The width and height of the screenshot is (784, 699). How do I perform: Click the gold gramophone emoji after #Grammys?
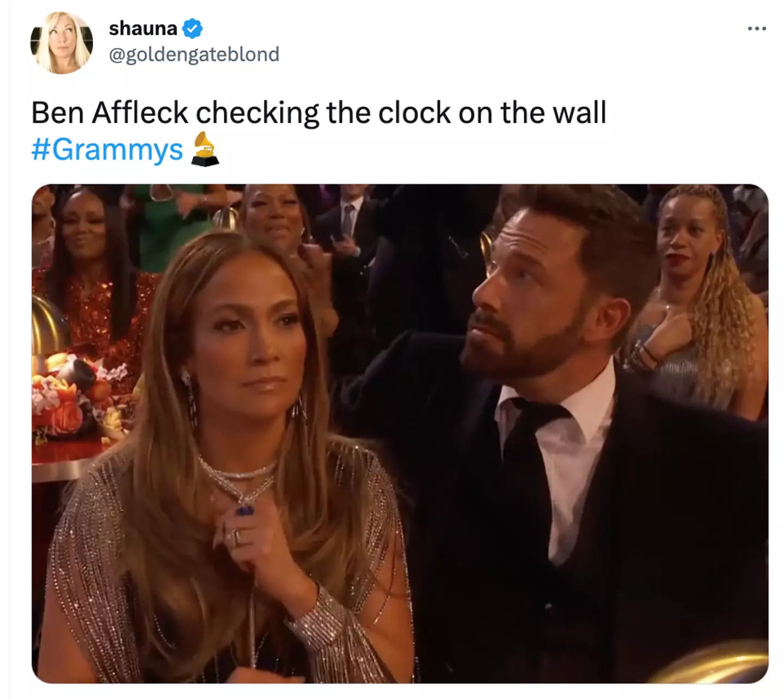[205, 149]
